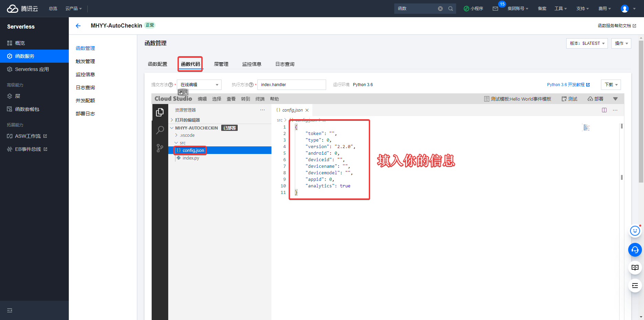Open the mail notifications icon

click(x=495, y=9)
